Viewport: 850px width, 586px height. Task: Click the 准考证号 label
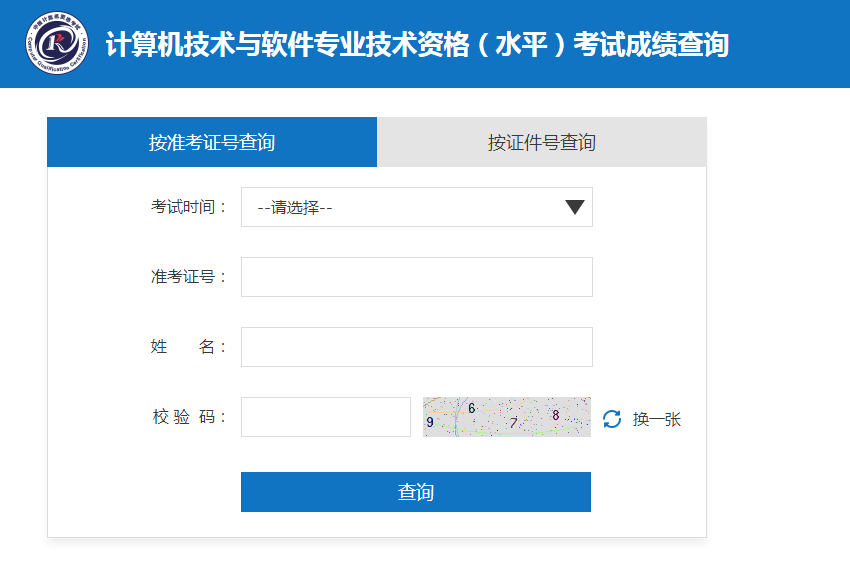pos(188,276)
